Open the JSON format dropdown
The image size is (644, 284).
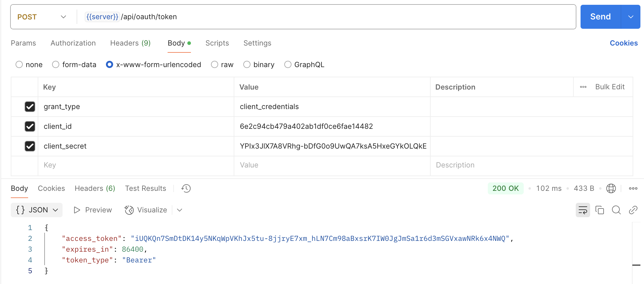37,210
